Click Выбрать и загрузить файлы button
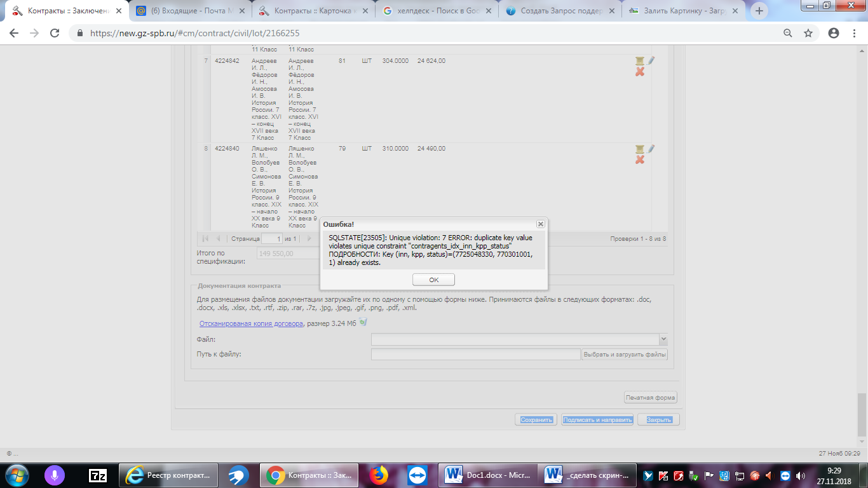The width and height of the screenshot is (868, 488). pos(625,354)
